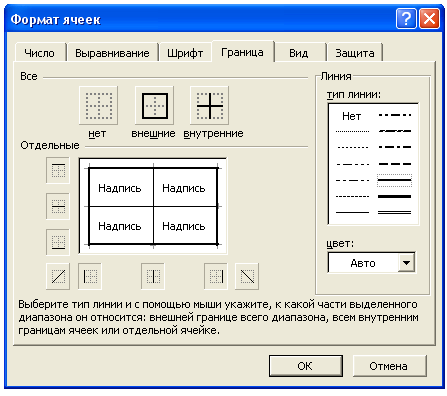Click the 'нет' no-borders preset icon
The image size is (447, 396).
[x=98, y=106]
